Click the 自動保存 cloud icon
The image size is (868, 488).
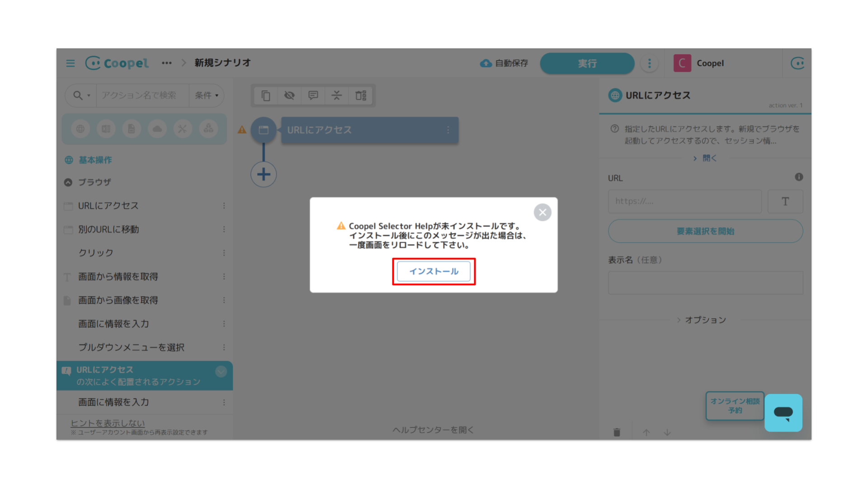pyautogui.click(x=486, y=63)
